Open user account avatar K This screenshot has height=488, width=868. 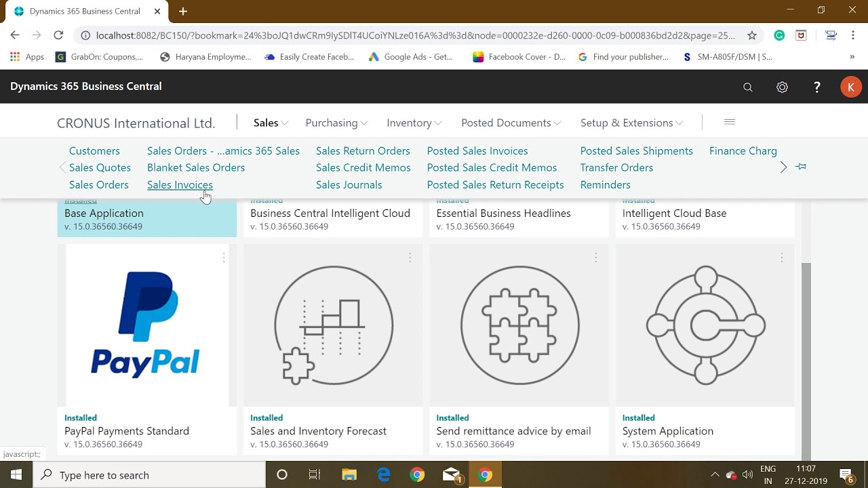click(x=851, y=87)
